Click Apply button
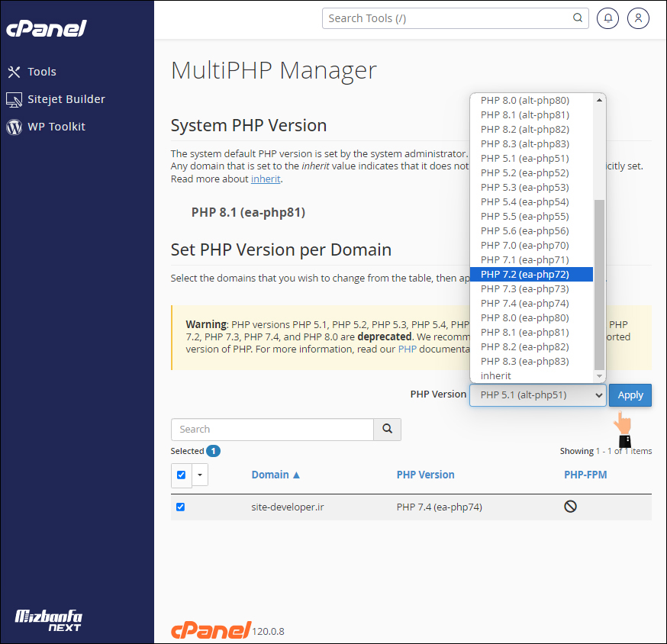 point(630,395)
